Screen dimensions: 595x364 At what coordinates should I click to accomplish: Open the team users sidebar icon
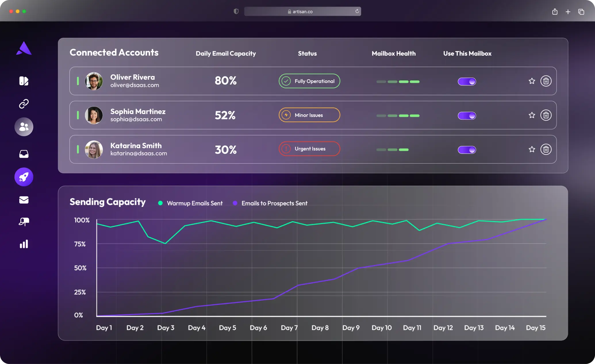24,127
